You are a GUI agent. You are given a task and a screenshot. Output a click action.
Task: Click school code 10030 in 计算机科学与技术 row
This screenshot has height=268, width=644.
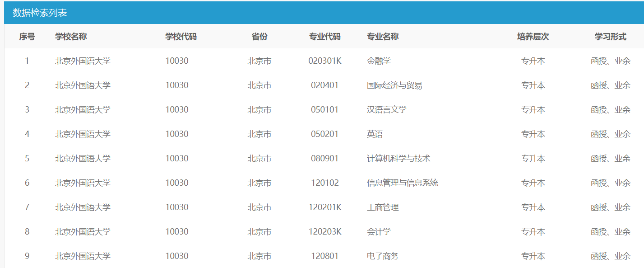point(177,159)
